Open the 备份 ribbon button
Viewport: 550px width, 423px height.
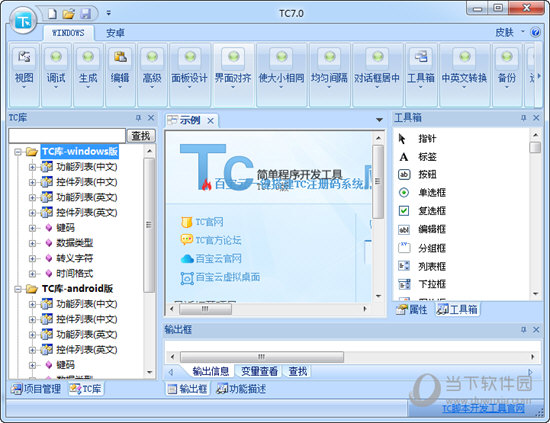pyautogui.click(x=507, y=75)
